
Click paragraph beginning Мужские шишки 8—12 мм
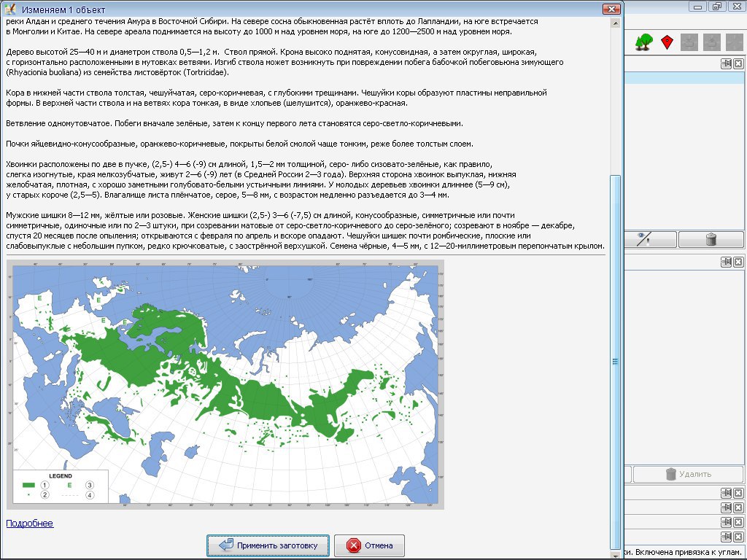coord(306,230)
